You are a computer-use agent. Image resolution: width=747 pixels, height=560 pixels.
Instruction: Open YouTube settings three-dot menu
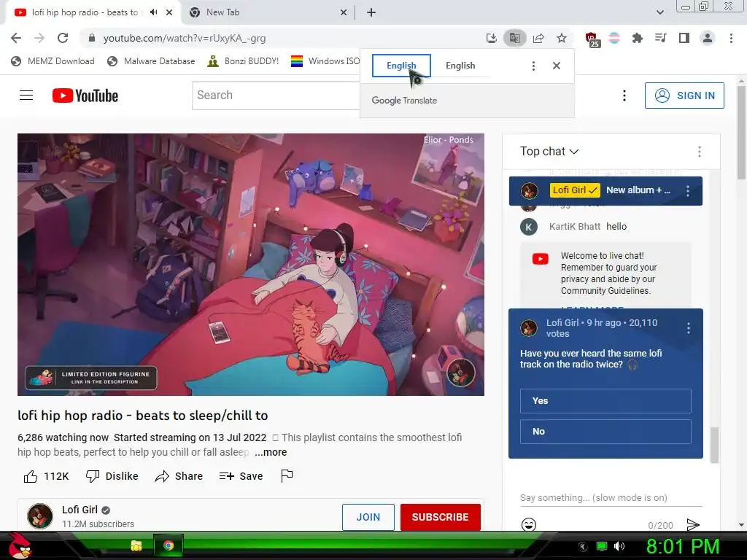[624, 96]
